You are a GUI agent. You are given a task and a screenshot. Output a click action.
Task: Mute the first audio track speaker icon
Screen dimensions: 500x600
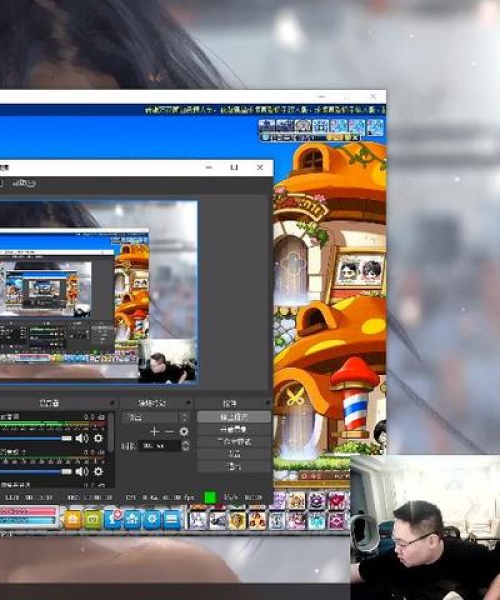click(x=81, y=439)
